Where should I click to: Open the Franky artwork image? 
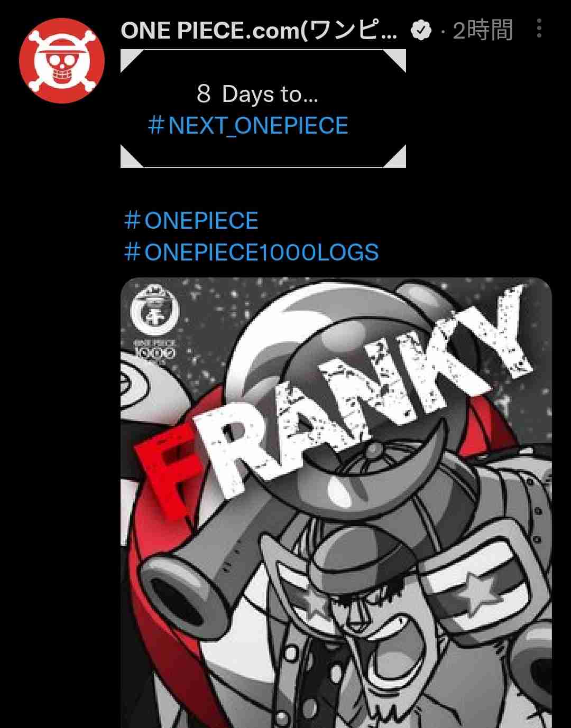pyautogui.click(x=336, y=502)
